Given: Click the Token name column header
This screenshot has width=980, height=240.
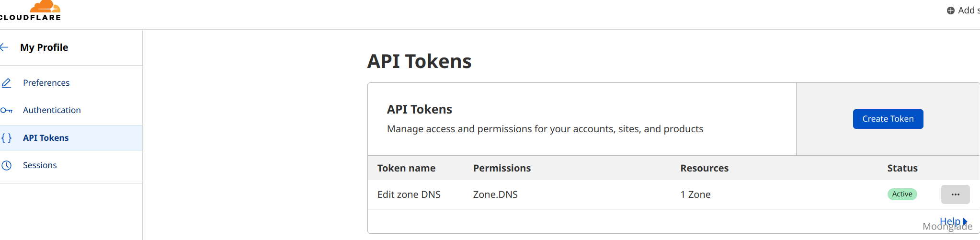Looking at the screenshot, I should coord(406,168).
